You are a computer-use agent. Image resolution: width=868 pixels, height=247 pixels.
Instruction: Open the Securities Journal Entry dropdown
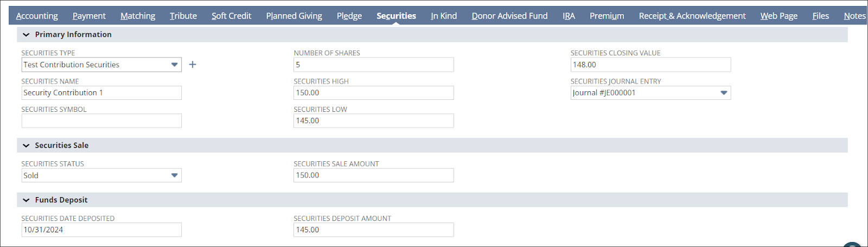(723, 93)
